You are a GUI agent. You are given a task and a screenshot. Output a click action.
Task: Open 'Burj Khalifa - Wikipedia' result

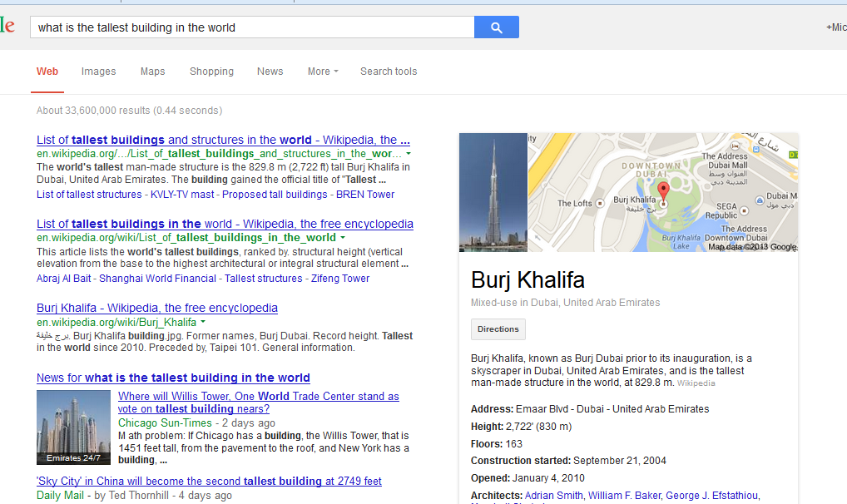[157, 308]
